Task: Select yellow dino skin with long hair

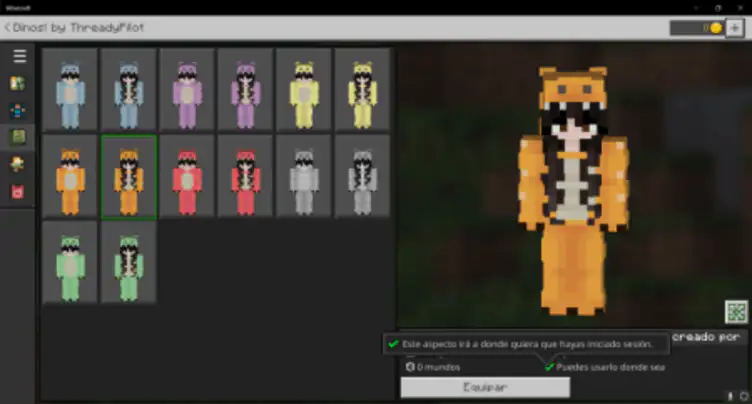Action: tap(363, 90)
